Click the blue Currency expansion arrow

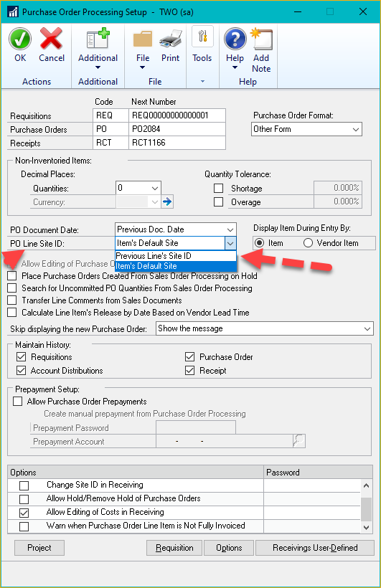[167, 201]
